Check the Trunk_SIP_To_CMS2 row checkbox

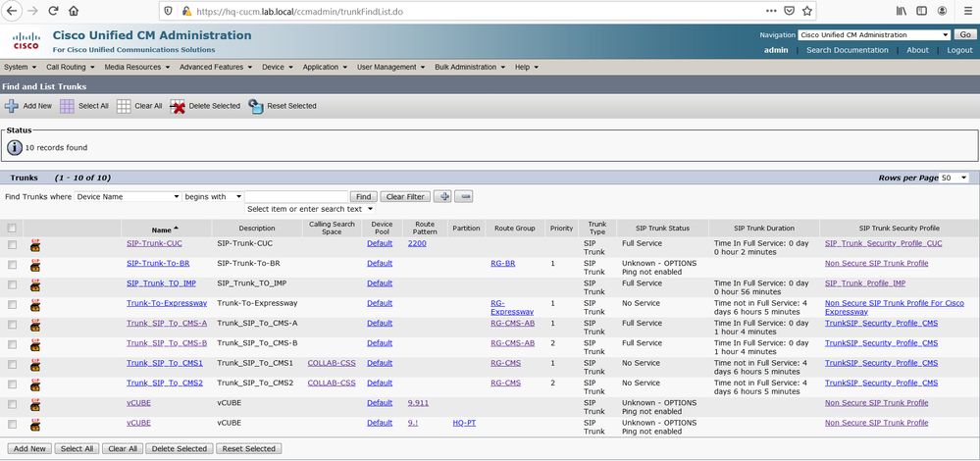point(12,384)
